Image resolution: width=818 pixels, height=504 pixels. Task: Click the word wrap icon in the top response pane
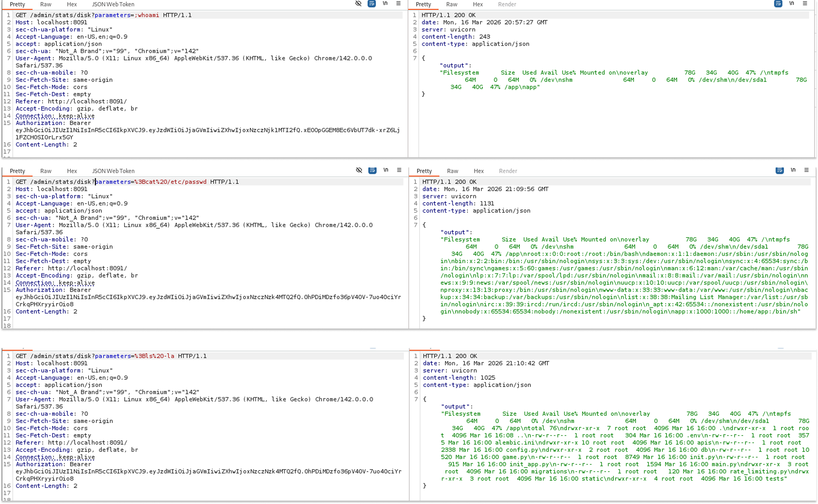coord(778,3)
